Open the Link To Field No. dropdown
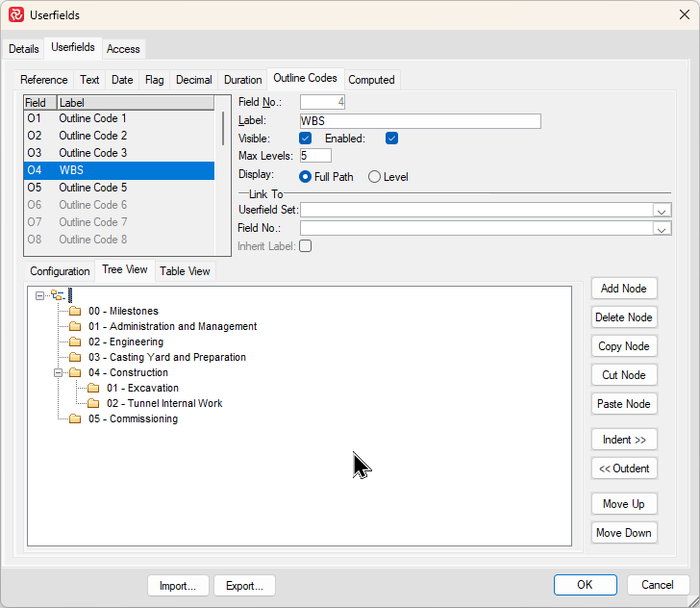The image size is (700, 608). point(662,229)
